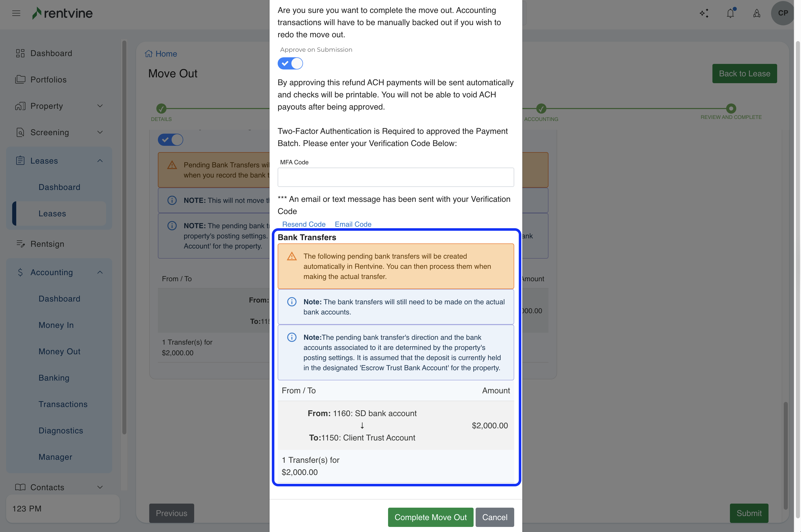Toggle Approve on Submission switch
Screen dimensions: 801x532
(x=290, y=63)
